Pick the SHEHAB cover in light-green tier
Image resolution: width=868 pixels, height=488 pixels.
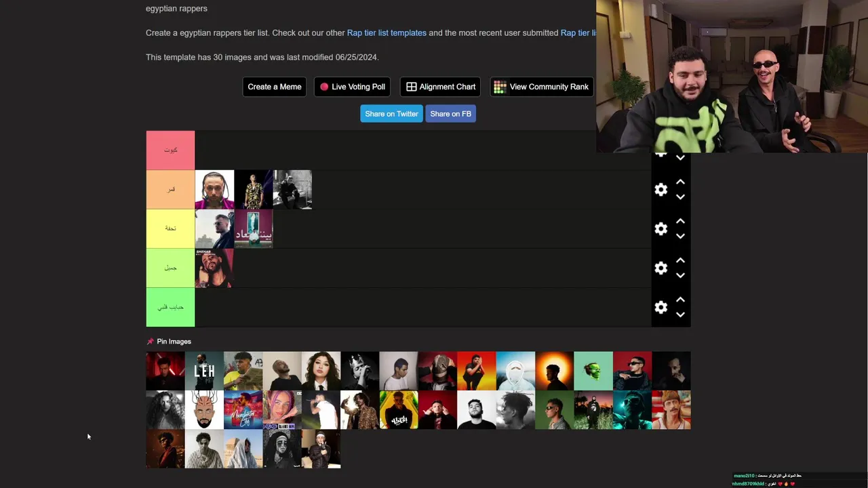pos(214,268)
